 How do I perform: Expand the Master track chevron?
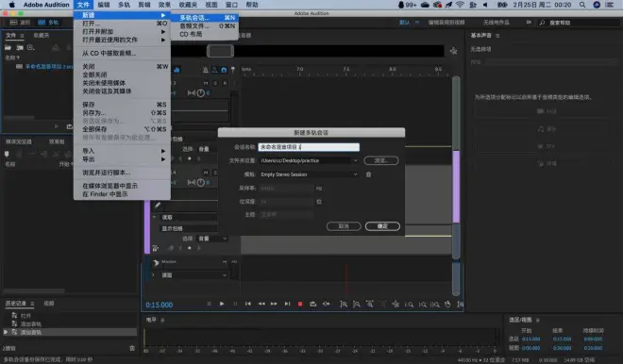(x=153, y=274)
